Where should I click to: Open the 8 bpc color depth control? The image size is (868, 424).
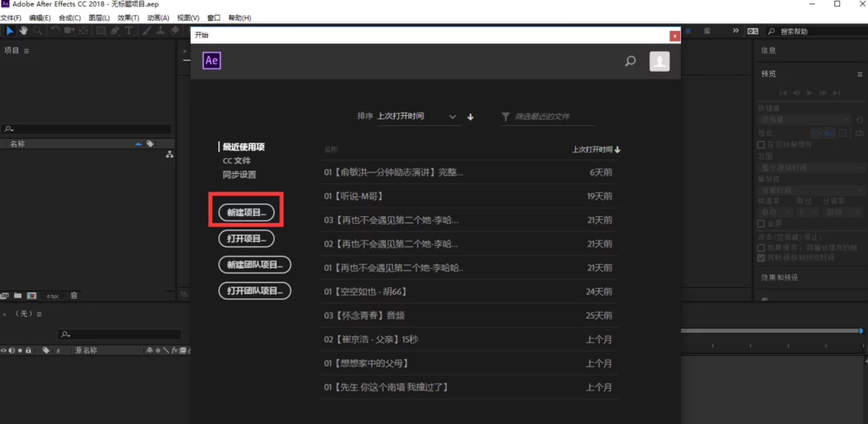[x=53, y=296]
